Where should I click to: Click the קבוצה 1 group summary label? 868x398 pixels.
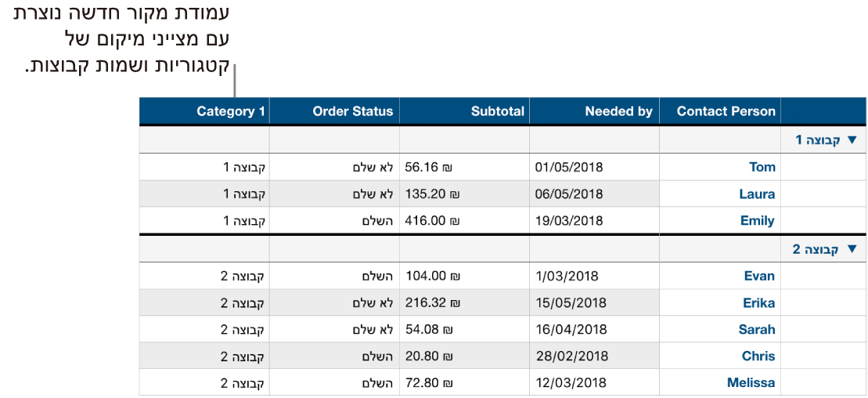coord(816,140)
